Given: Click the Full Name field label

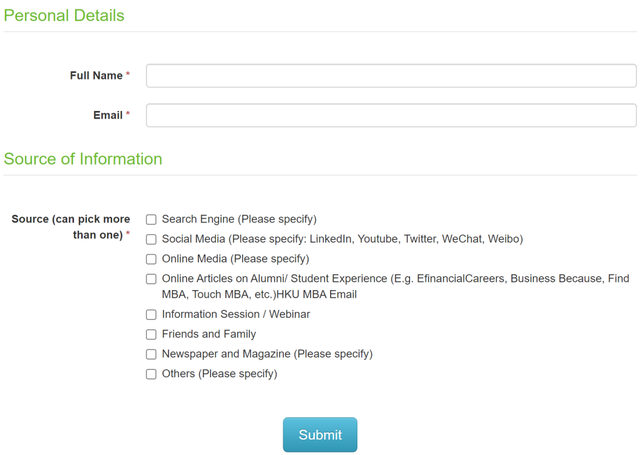Looking at the screenshot, I should click(96, 75).
